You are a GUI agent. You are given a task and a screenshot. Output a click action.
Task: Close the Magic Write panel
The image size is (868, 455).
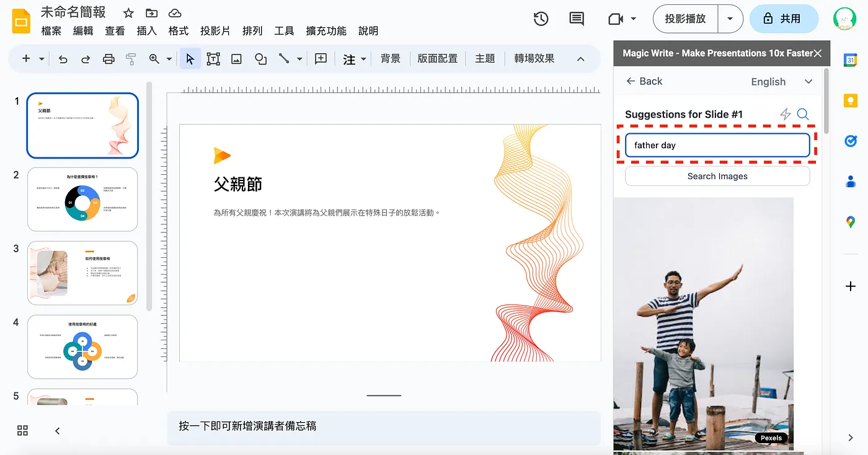pos(818,53)
